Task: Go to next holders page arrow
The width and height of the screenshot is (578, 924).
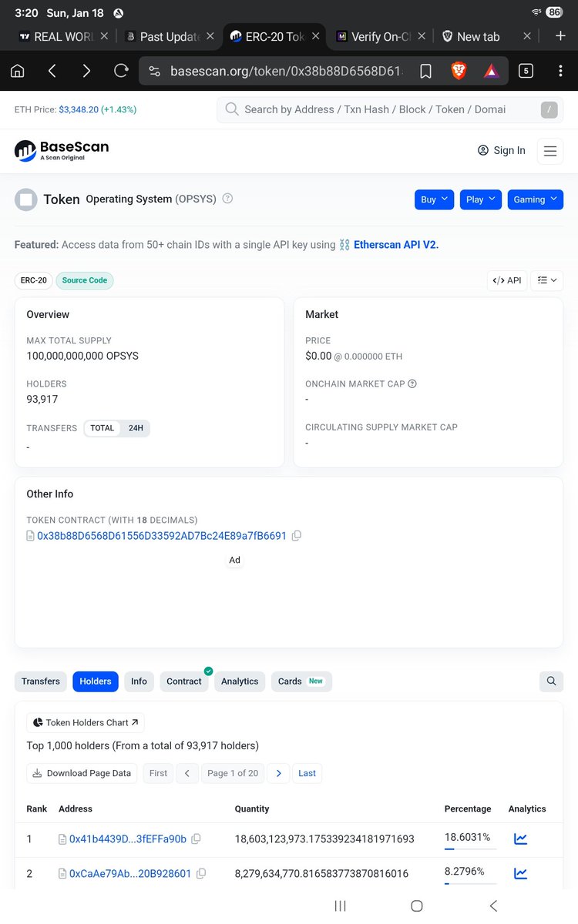Action: (279, 773)
